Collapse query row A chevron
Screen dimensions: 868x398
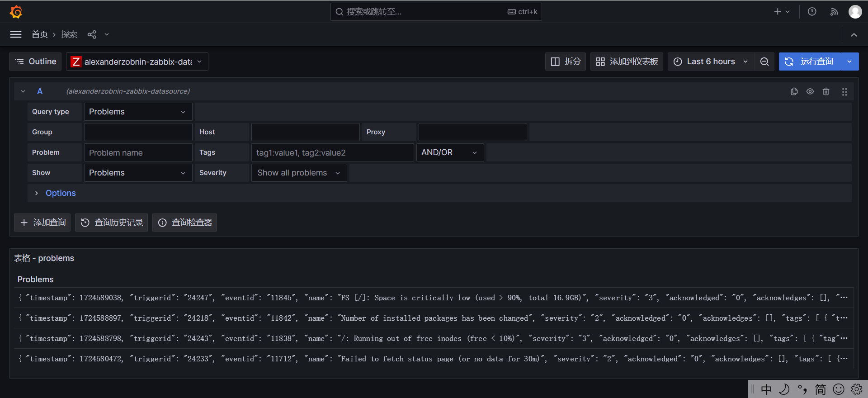coord(23,91)
